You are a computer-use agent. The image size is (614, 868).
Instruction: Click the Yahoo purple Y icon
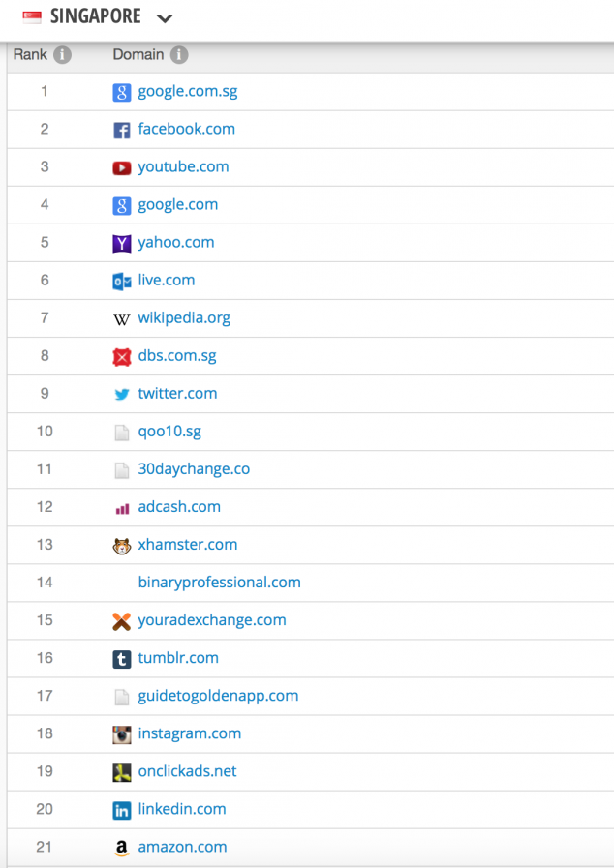(121, 243)
